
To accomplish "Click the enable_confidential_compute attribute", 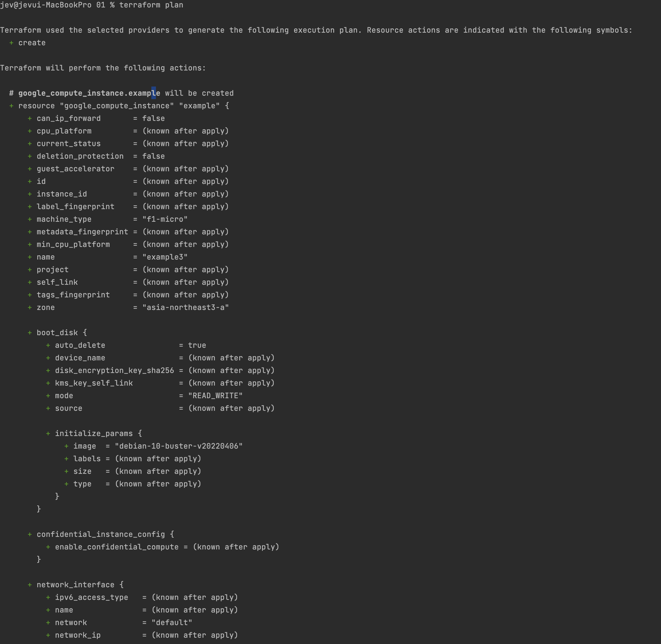I will 117,547.
